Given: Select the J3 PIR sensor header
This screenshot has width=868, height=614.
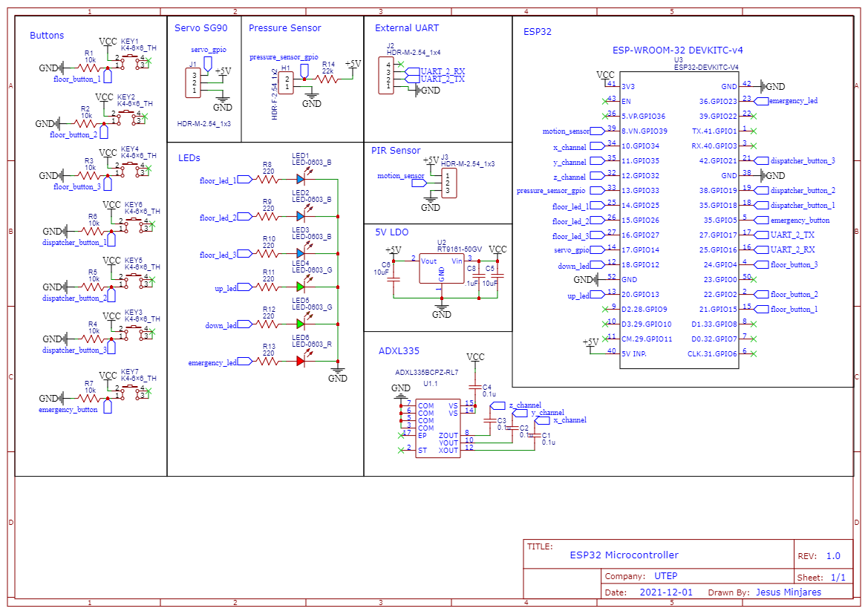Looking at the screenshot, I should [x=449, y=183].
